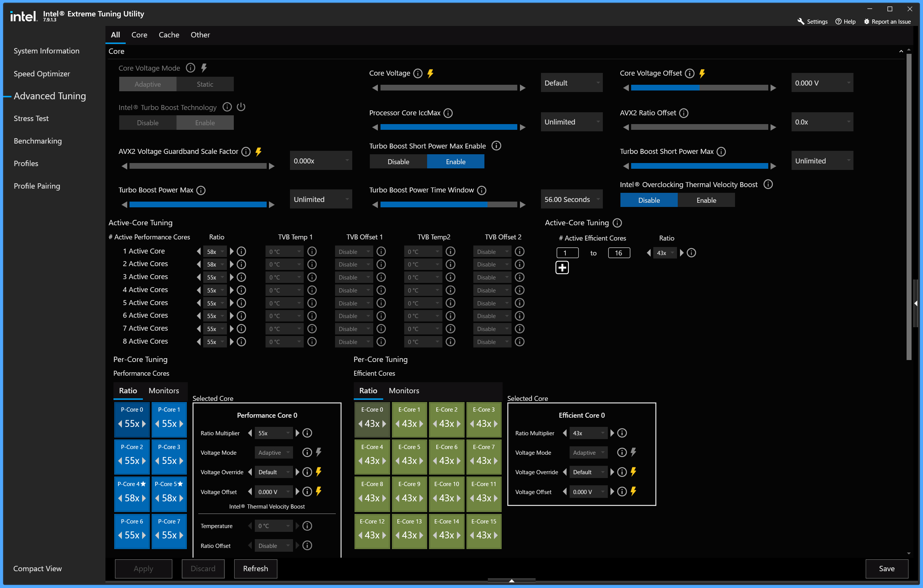The image size is (923, 588).
Task: Open Performance Core 0 Ratio Multiplier 55x dropdown
Action: click(x=274, y=433)
